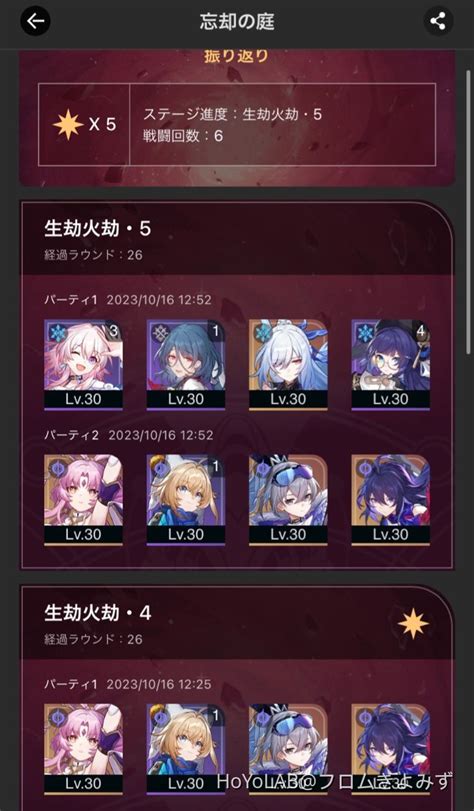This screenshot has width=474, height=811.
Task: Tap the star earned on stage 生劫火劫・4
Action: pyautogui.click(x=413, y=623)
